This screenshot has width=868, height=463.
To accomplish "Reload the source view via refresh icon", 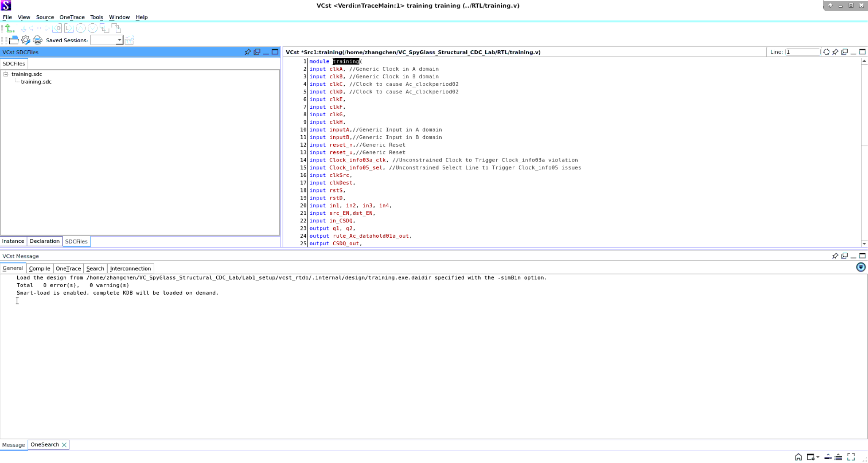I will tap(827, 52).
